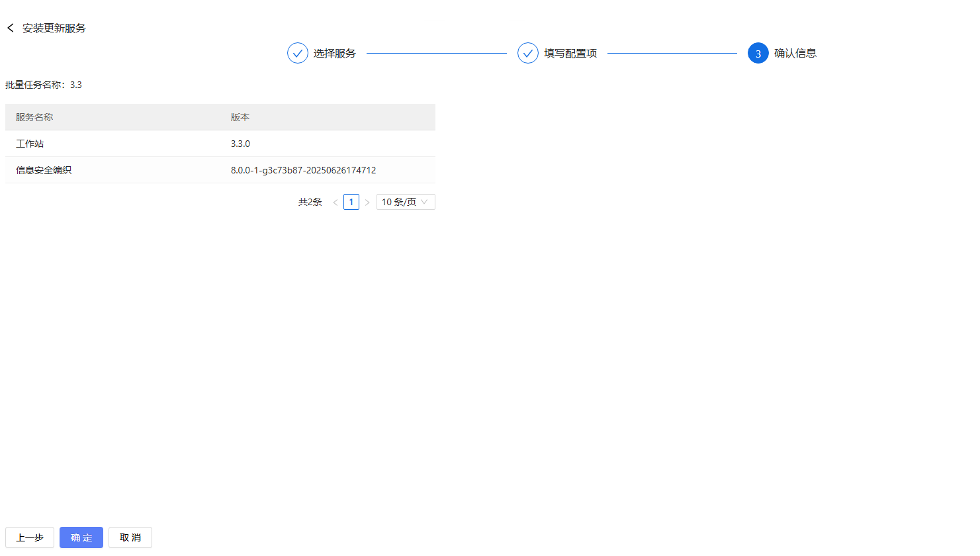Cancel with the 取消 button
Viewport: 980px width, 556px height.
point(130,537)
